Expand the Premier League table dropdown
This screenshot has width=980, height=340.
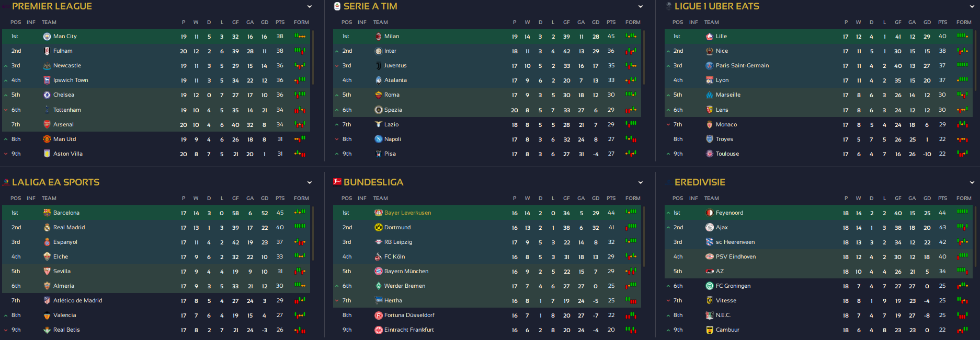click(x=310, y=7)
